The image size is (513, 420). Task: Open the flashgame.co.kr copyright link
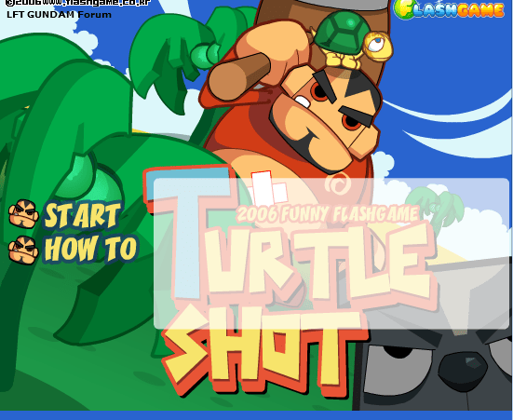[78, 3]
